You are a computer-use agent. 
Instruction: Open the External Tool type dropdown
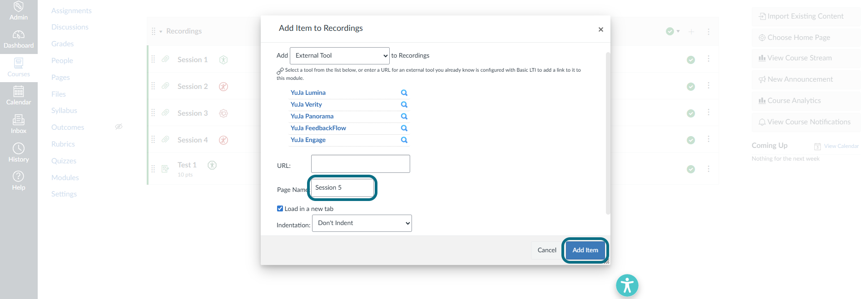[x=340, y=56]
